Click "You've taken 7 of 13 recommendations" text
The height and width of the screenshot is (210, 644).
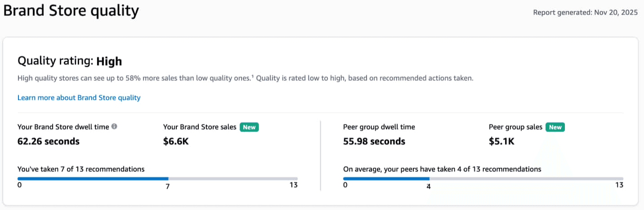point(81,169)
